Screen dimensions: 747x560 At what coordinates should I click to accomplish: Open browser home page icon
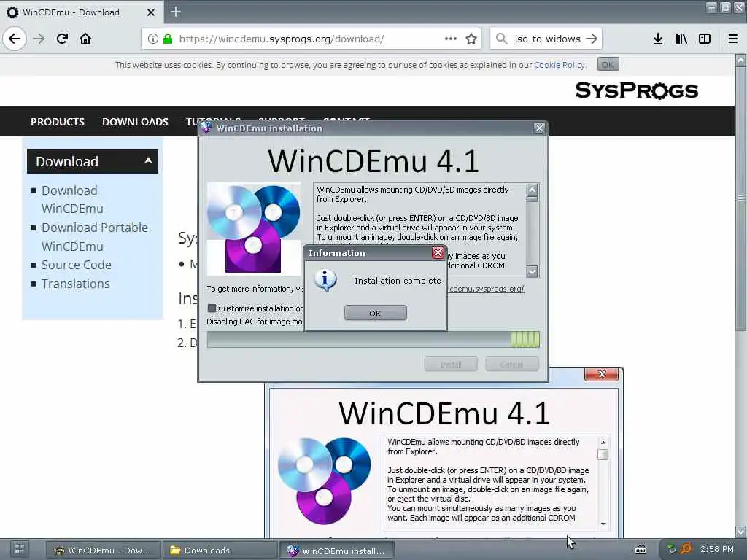point(85,39)
